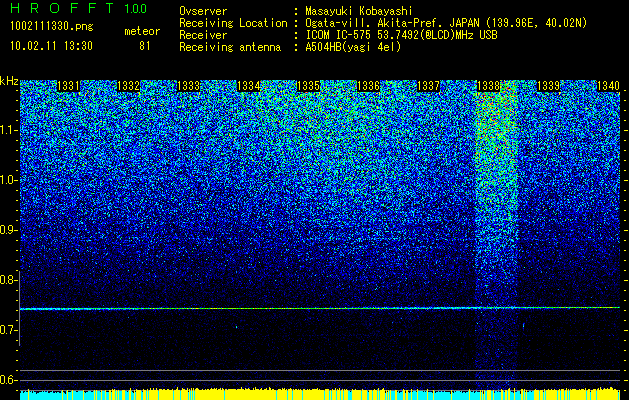Viewport: 629px width, 400px height.
Task: Click the 1331 time marker label
Action: [68, 86]
